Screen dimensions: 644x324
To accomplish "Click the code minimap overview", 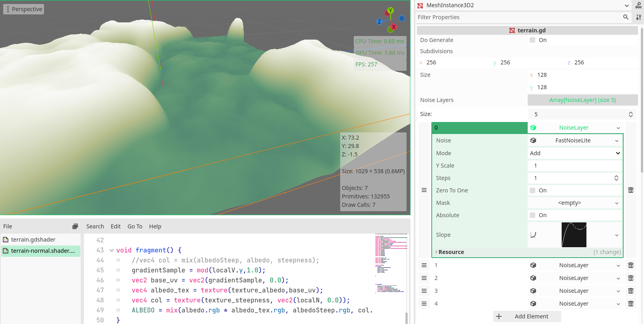I will point(391,264).
